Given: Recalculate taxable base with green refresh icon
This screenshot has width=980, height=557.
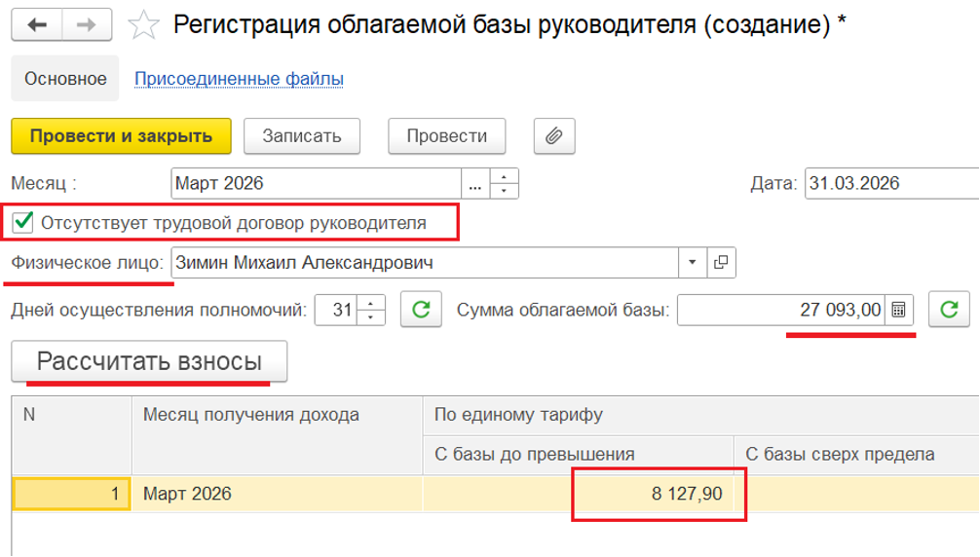Looking at the screenshot, I should [949, 311].
